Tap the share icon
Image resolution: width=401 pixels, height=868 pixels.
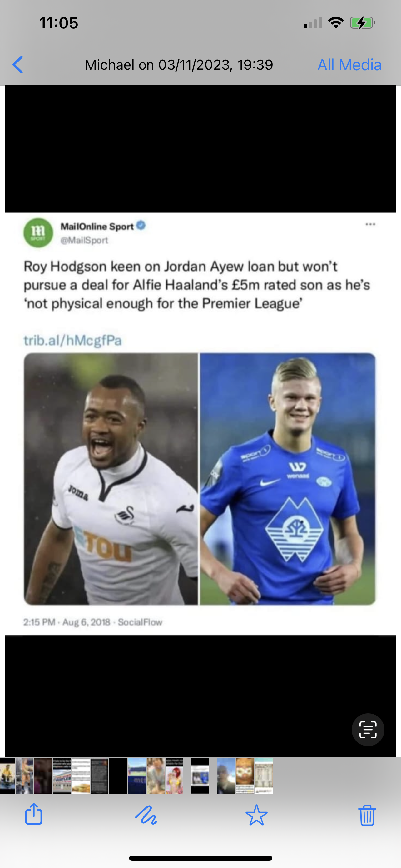pyautogui.click(x=34, y=814)
